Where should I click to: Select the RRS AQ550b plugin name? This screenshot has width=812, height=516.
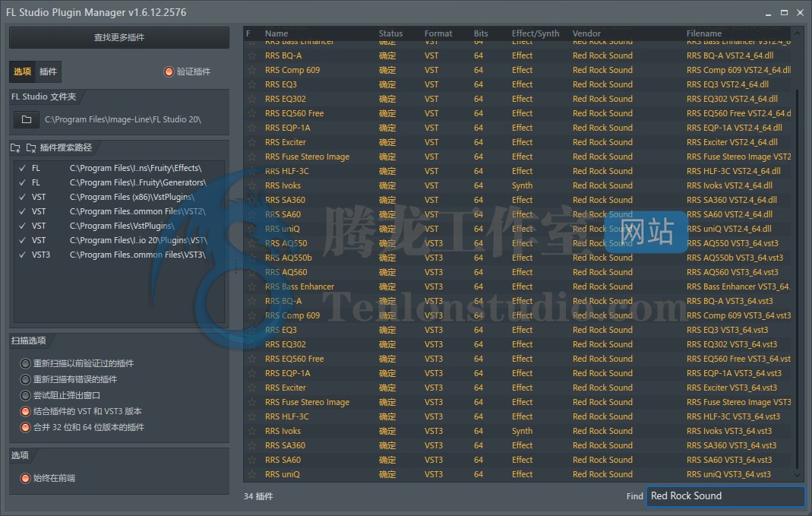click(x=289, y=258)
